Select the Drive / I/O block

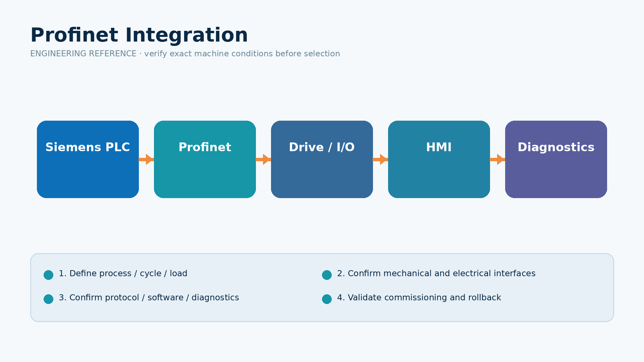tap(322, 159)
